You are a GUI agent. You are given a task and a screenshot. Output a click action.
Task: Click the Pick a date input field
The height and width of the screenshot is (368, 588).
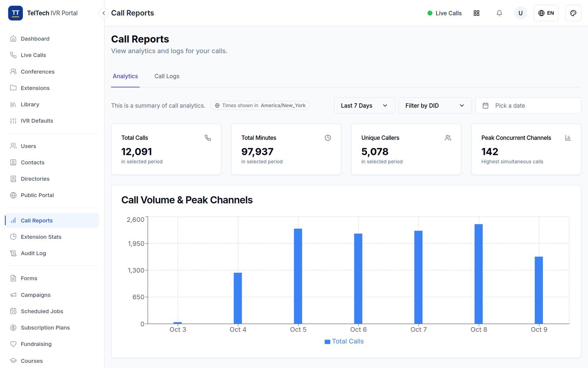(528, 106)
